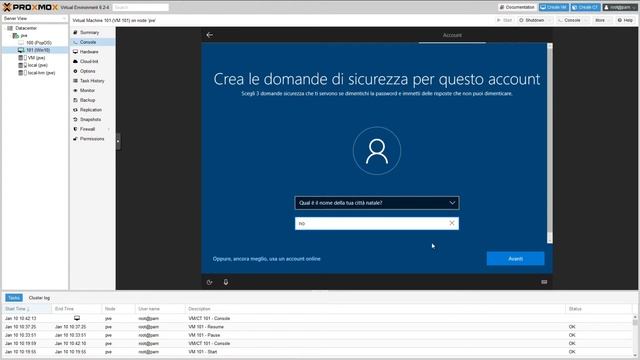Viewport: 640px width, 360px height.
Task: Click the 'VM 101 - Start' task row
Action: tap(318, 352)
